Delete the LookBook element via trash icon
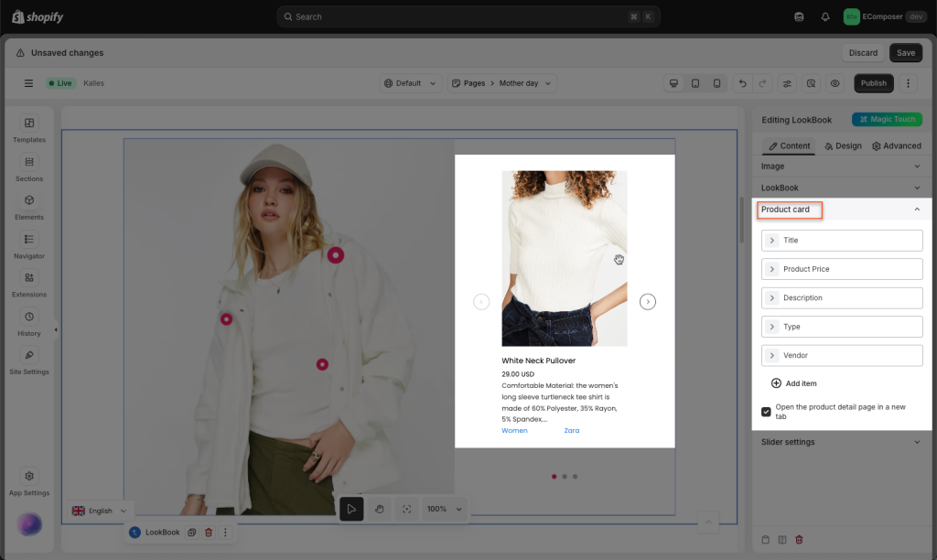The width and height of the screenshot is (937, 560). (x=209, y=533)
